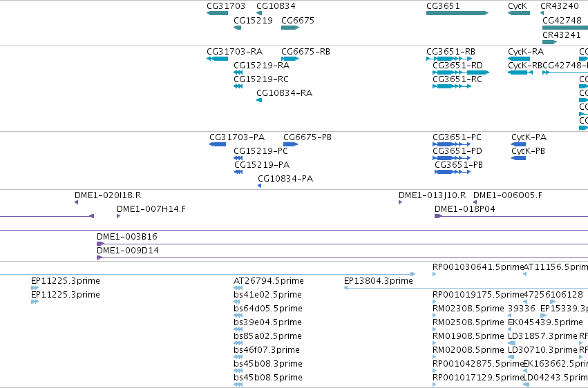Click the DME1-007H14.F clone label
The height and width of the screenshot is (388, 588).
click(151, 209)
